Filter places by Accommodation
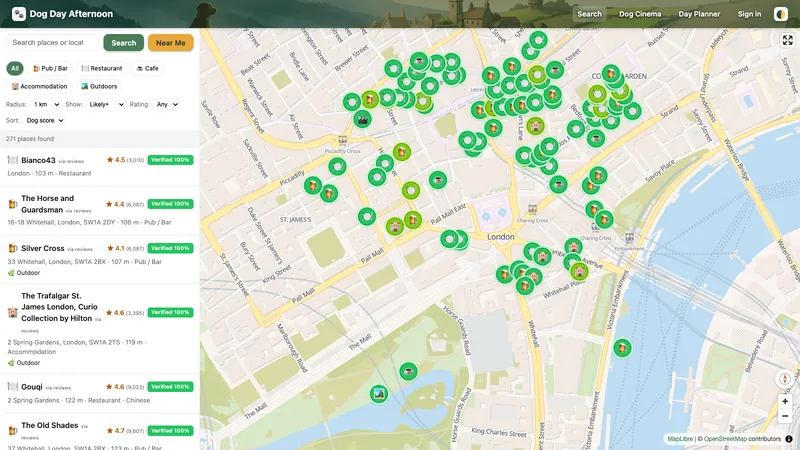Viewport: 800px width, 450px height. tap(39, 86)
